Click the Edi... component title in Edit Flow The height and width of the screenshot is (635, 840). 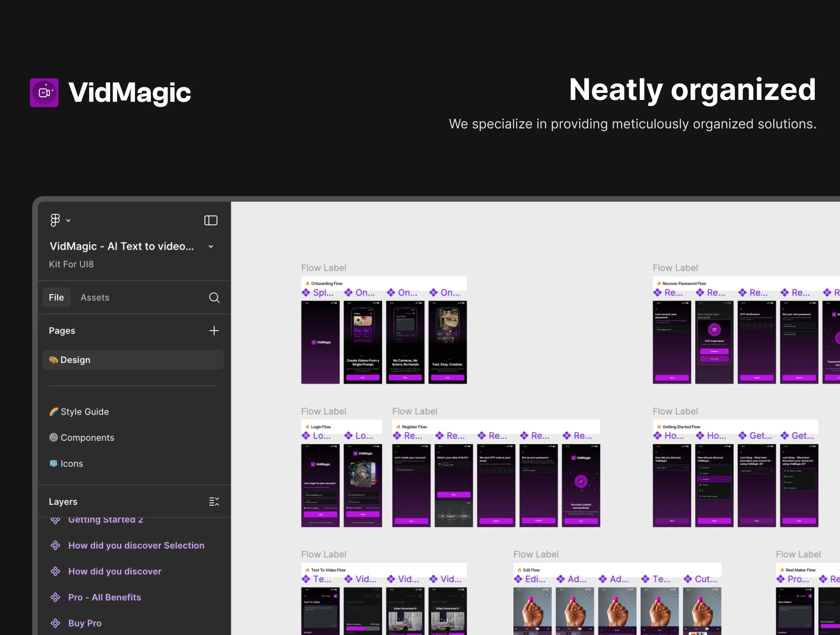click(535, 579)
